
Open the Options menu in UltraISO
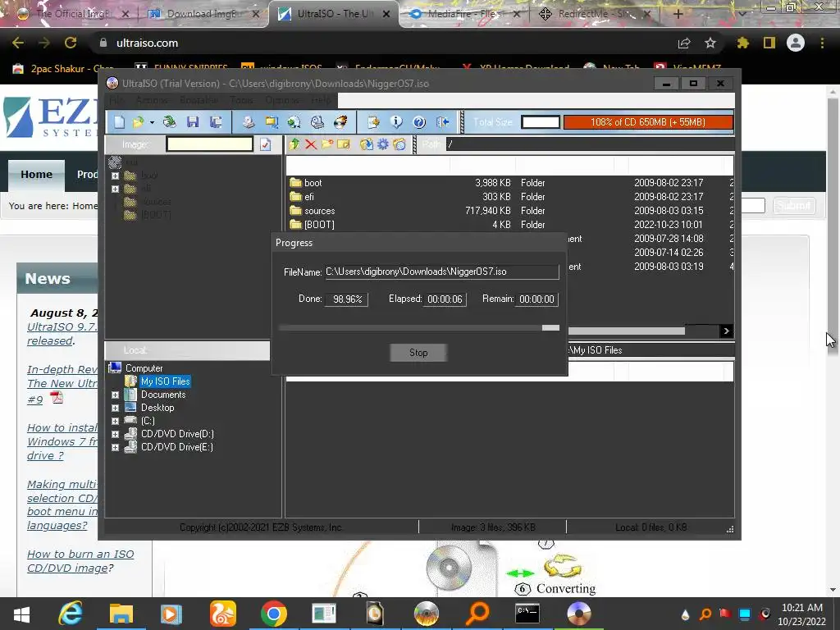(282, 100)
